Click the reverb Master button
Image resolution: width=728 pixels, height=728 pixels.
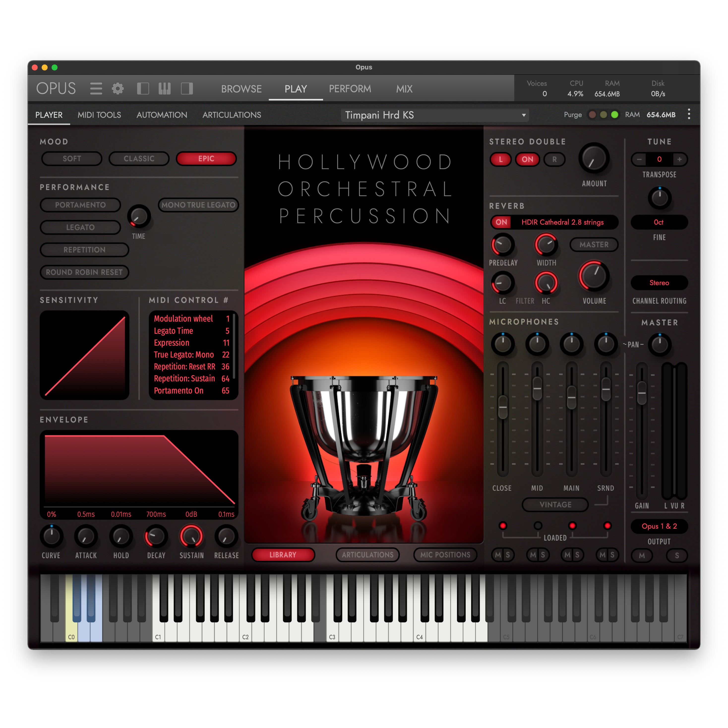point(594,244)
